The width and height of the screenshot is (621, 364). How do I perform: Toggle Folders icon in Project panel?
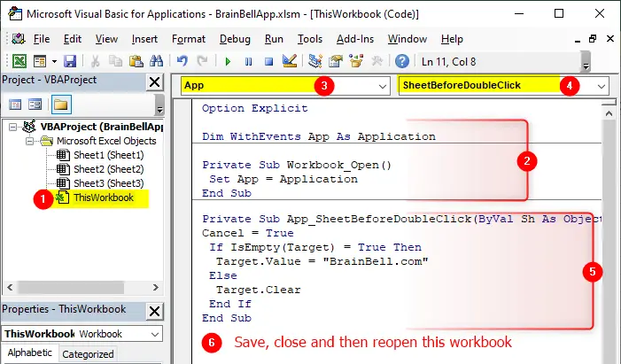click(61, 105)
